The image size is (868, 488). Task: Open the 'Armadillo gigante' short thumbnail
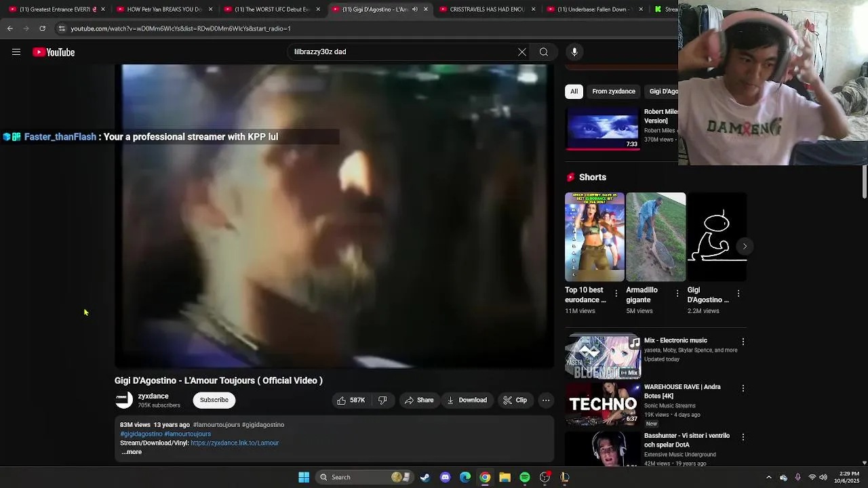pos(656,237)
